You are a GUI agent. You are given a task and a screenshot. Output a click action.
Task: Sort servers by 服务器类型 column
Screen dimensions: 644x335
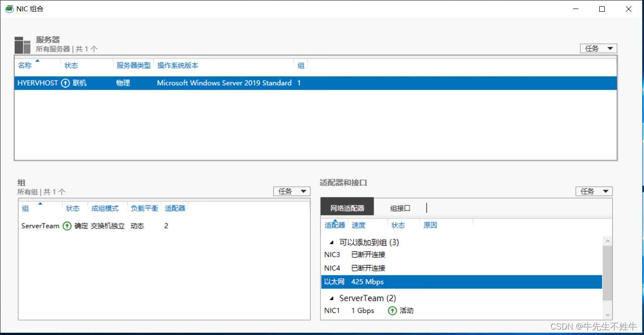(x=133, y=65)
